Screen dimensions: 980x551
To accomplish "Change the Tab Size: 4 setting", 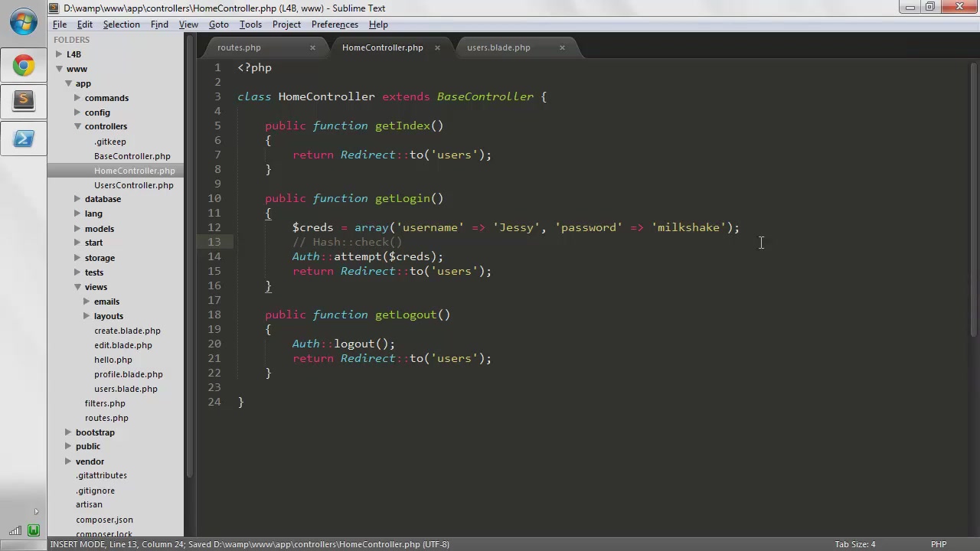I will pos(854,544).
